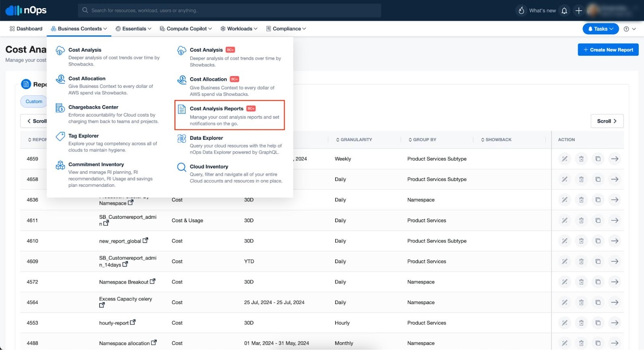Select Cost Allocation in left menu column

[x=108, y=85]
